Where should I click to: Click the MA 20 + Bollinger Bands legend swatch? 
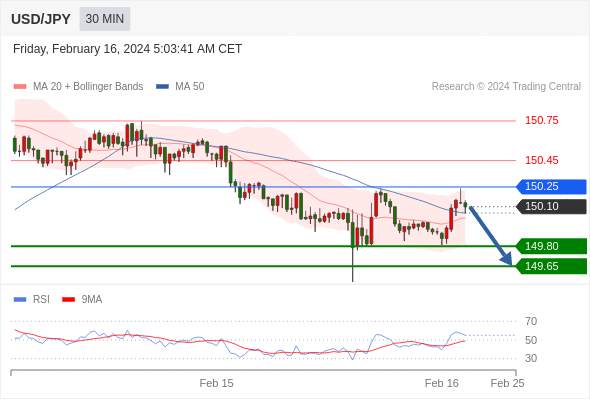click(20, 87)
